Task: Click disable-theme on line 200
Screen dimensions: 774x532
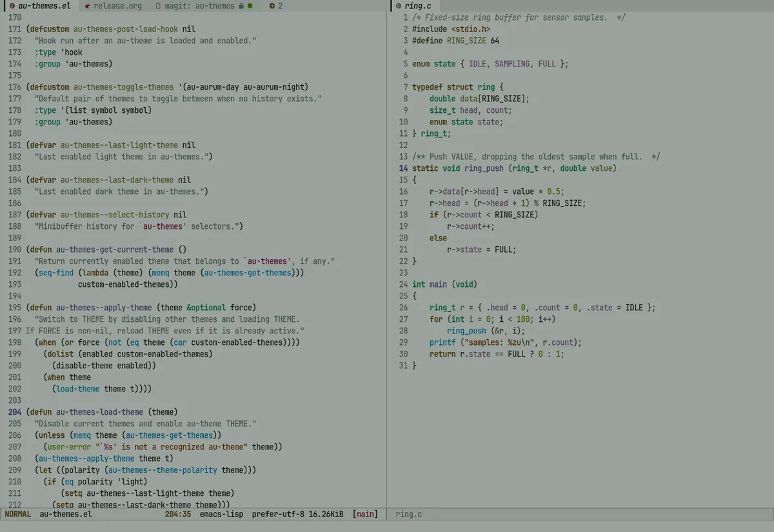Action: 83,366
